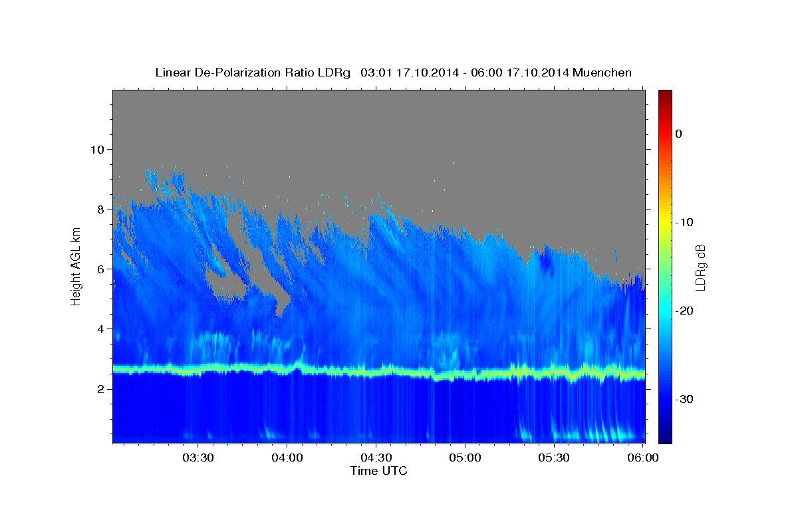
Task: Click the 03:30 time tick label
Action: coord(198,458)
